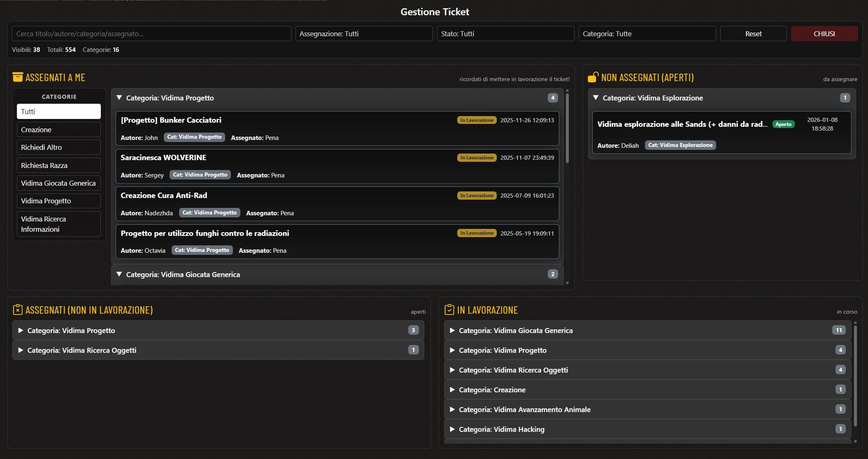Click the Assegnati a Me list scrollbar

click(x=567, y=128)
